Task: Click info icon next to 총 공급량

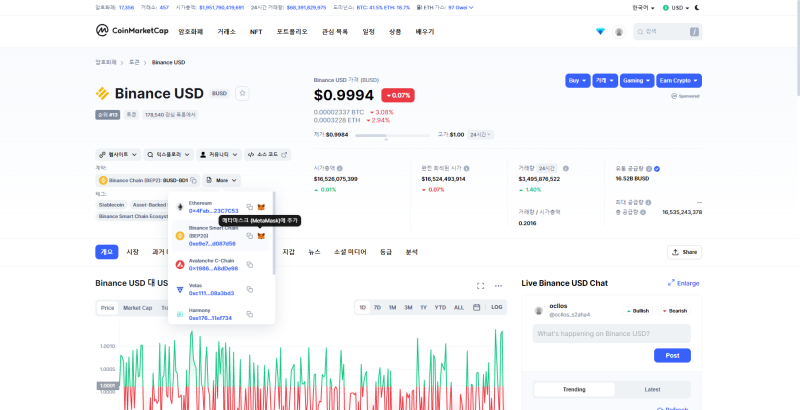Action: pos(643,212)
